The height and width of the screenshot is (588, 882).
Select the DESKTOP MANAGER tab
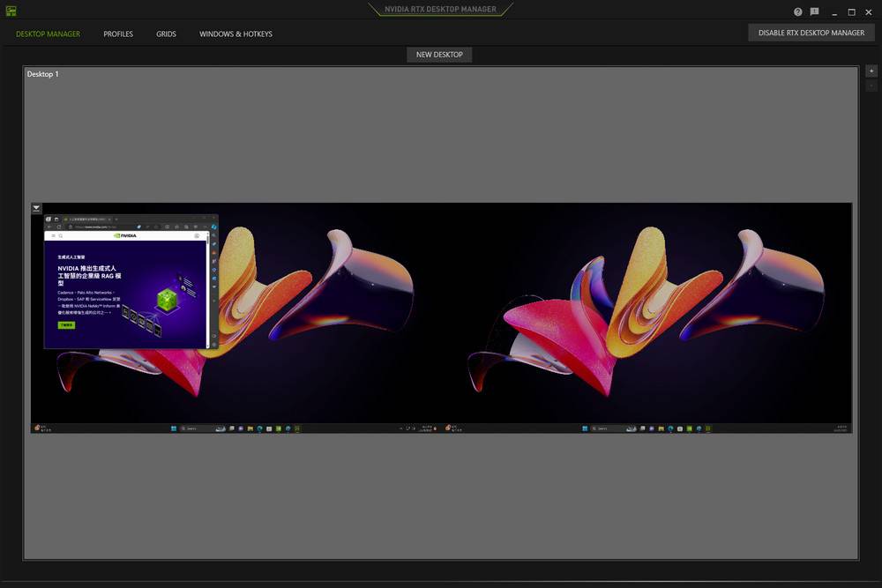pos(47,33)
